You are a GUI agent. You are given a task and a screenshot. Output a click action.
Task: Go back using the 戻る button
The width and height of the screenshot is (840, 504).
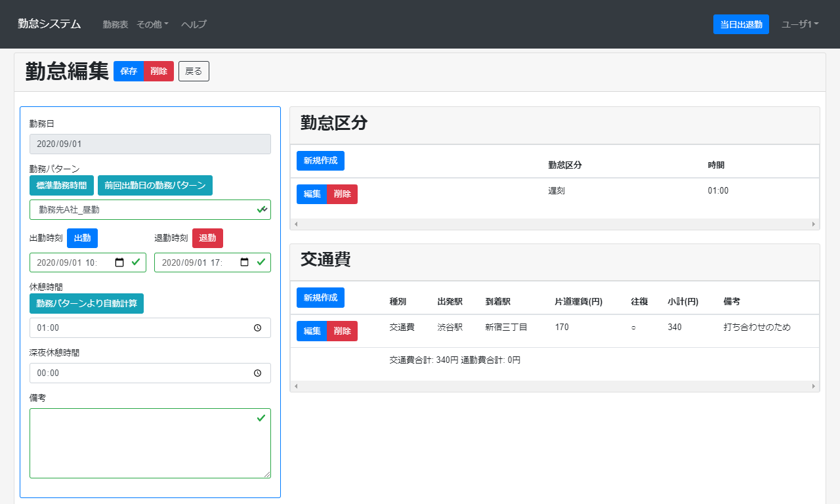tap(193, 71)
